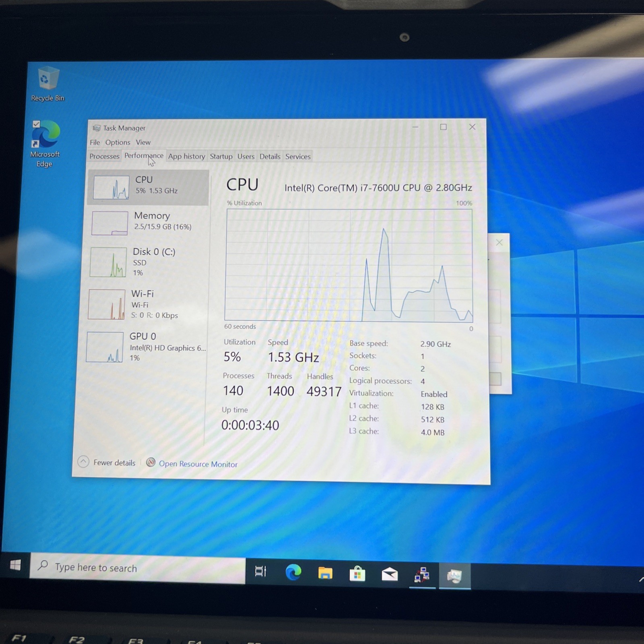Click the Fewer details chevron icon

[83, 462]
